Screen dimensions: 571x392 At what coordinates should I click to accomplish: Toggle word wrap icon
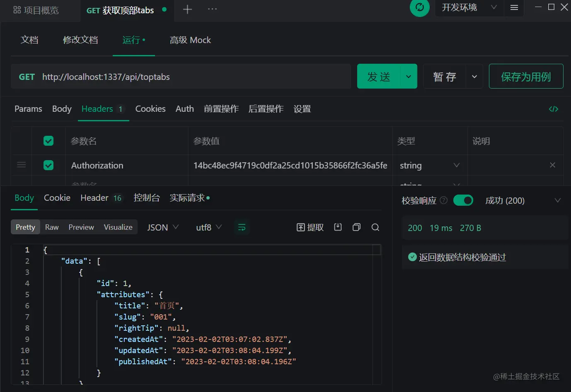tap(242, 227)
